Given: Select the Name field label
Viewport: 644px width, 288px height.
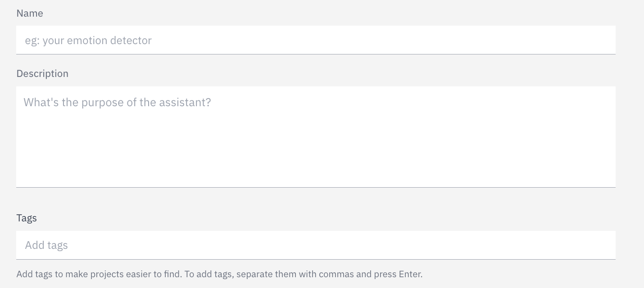Looking at the screenshot, I should (30, 13).
